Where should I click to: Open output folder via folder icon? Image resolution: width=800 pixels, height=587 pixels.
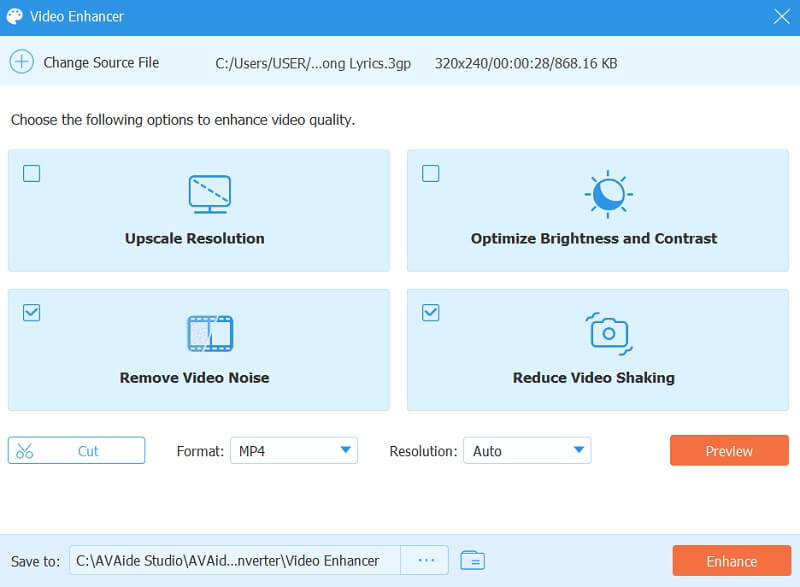click(x=472, y=561)
